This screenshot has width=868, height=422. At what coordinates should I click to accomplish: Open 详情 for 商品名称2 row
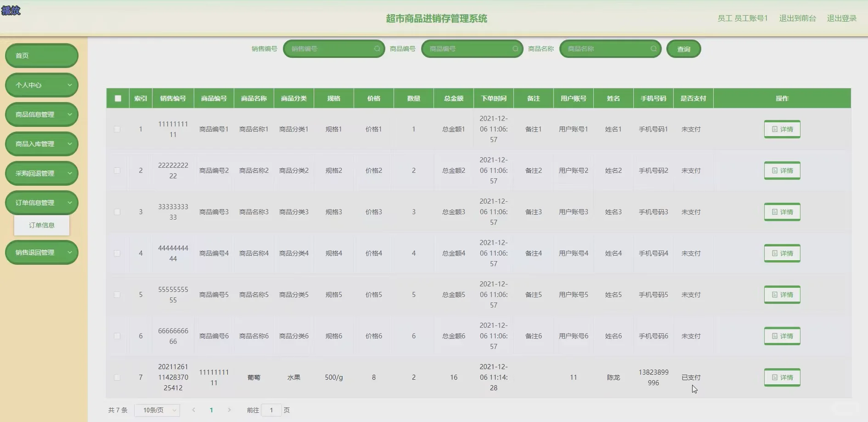[x=782, y=171]
